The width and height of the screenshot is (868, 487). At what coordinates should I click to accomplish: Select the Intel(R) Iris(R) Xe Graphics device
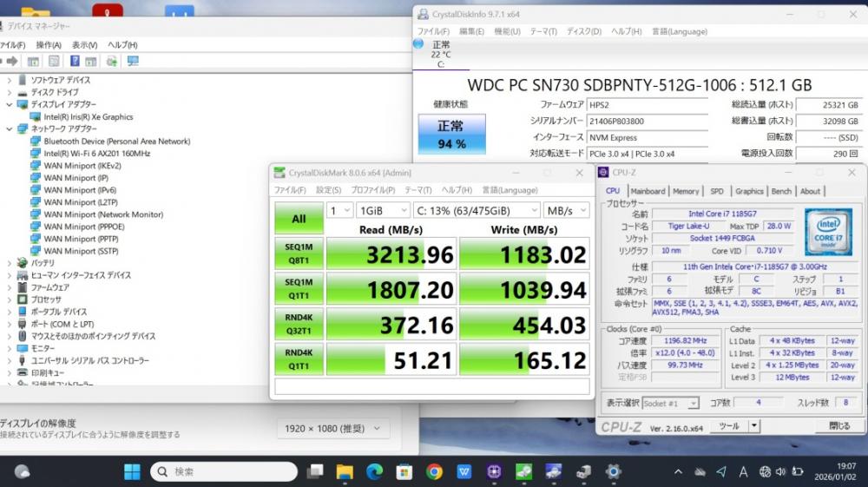(x=89, y=117)
